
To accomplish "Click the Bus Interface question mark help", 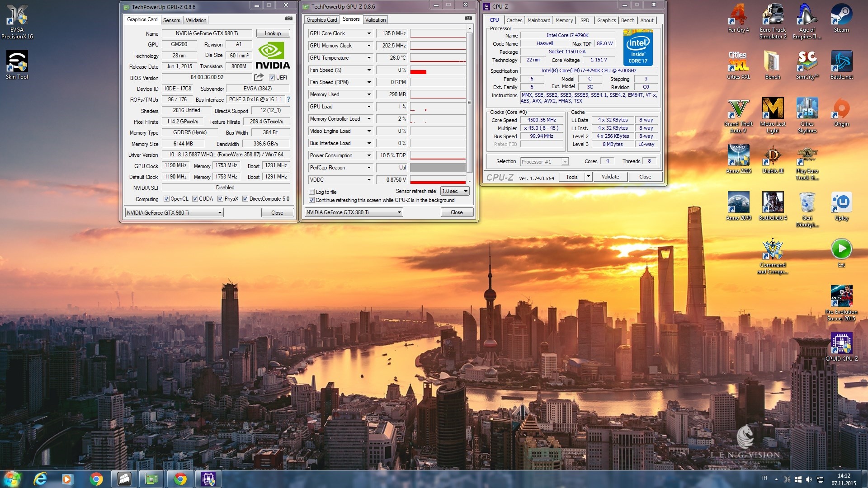I will tap(288, 99).
